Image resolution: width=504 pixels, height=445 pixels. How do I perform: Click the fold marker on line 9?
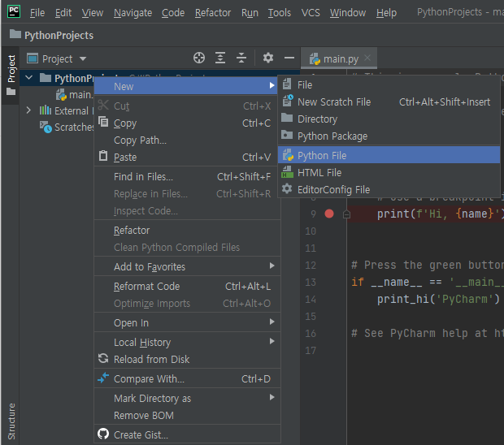coord(346,214)
